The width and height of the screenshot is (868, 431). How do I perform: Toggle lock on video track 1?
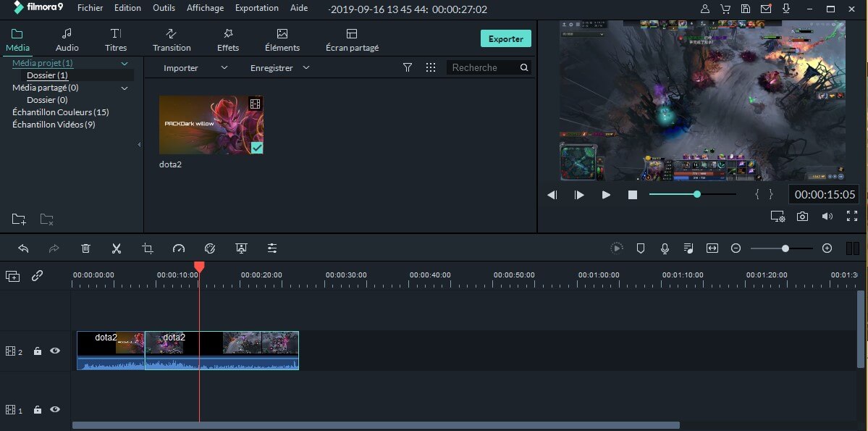pyautogui.click(x=38, y=410)
